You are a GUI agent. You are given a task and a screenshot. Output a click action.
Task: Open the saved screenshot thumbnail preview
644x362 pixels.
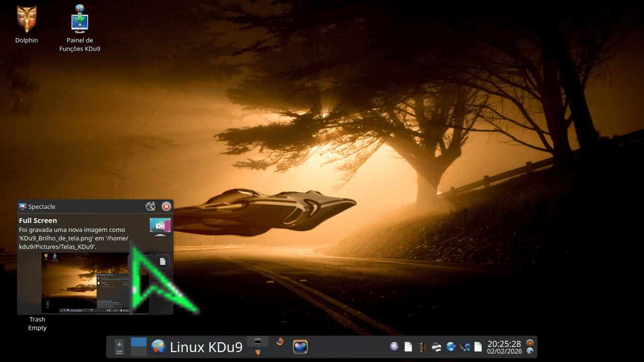point(85,283)
